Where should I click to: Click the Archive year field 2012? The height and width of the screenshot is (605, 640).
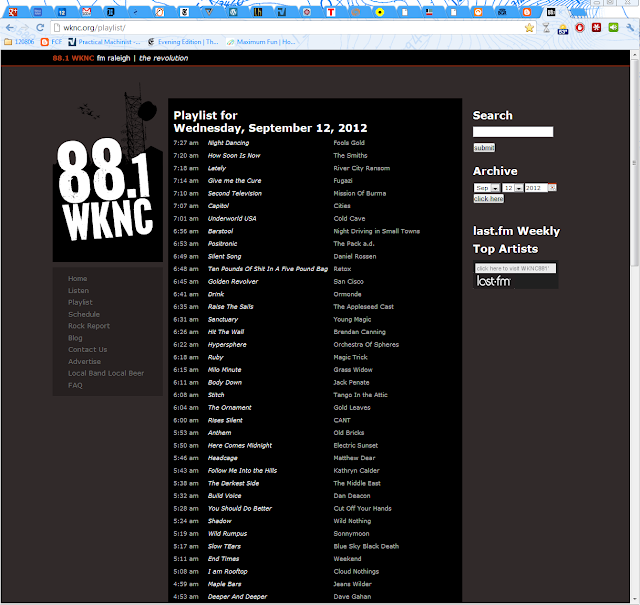tap(536, 188)
